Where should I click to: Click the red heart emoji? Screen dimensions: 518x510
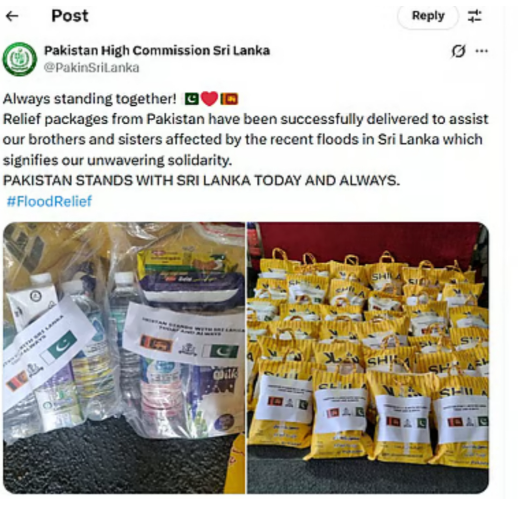click(210, 99)
